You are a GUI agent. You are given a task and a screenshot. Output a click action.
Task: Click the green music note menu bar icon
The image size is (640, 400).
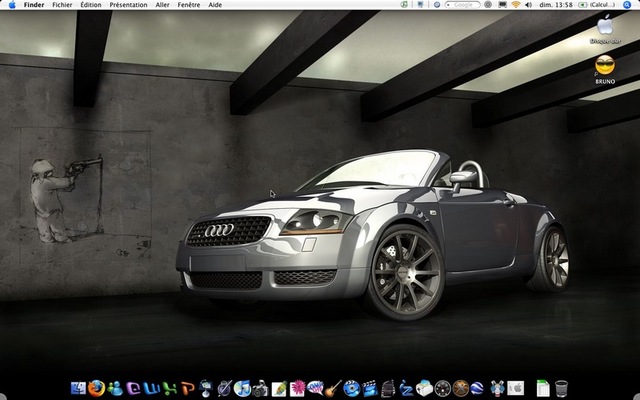[x=404, y=5]
